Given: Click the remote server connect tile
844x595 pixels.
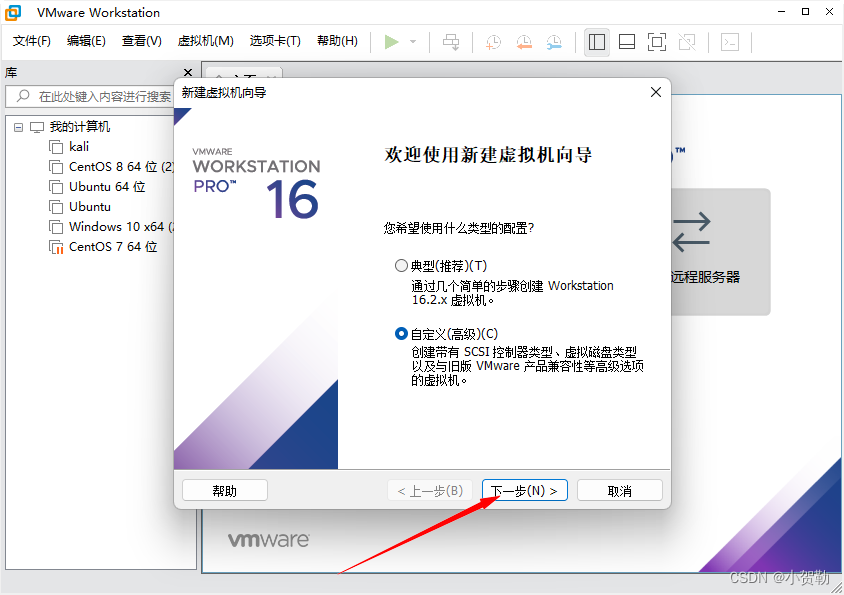Looking at the screenshot, I should pos(721,251).
